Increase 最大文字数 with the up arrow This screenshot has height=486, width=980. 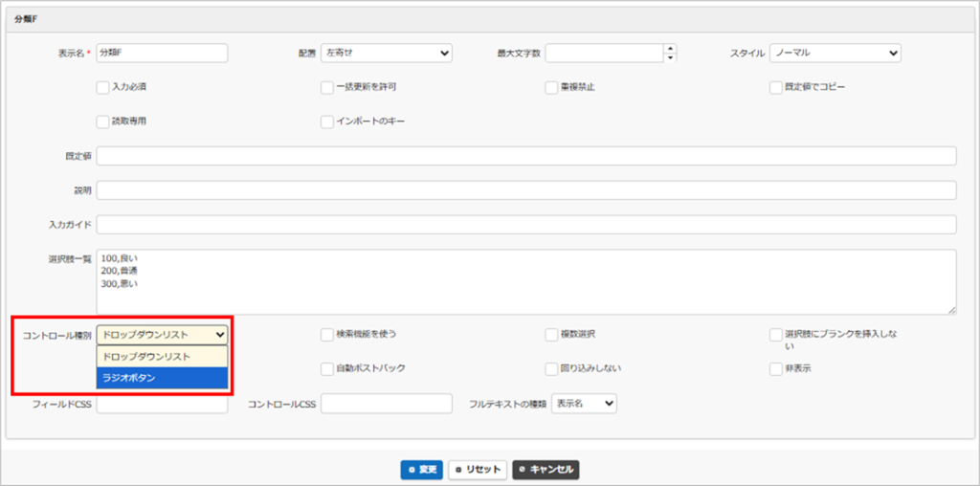click(x=670, y=48)
